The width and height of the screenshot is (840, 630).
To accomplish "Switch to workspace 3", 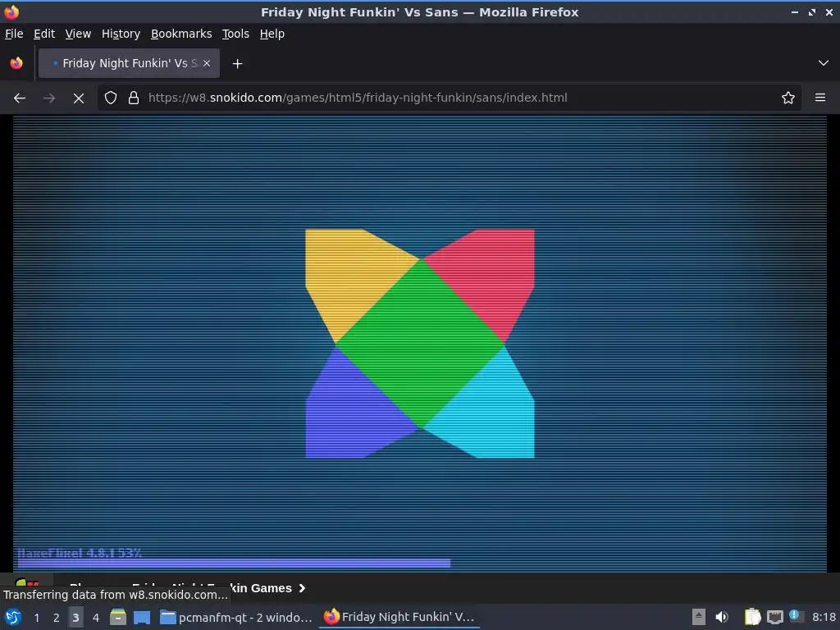I will [75, 618].
